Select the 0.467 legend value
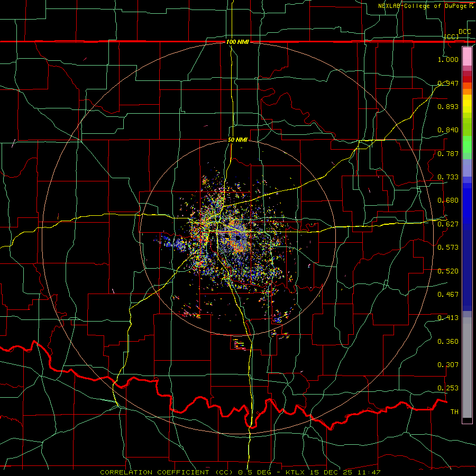Image resolution: width=476 pixels, height=476 pixels. 448,295
